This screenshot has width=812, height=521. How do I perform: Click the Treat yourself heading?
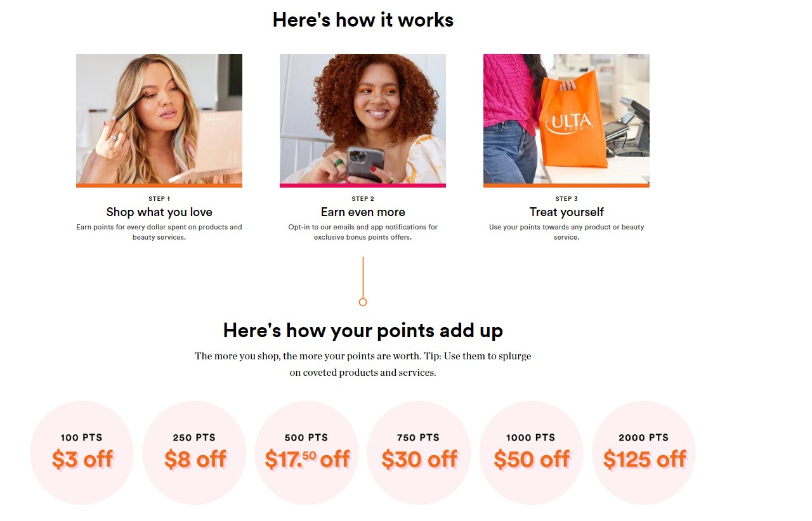coord(566,212)
